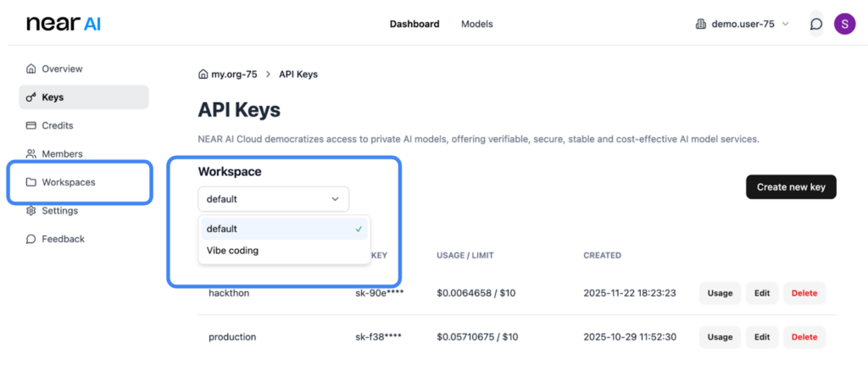Screen dimensions: 868x365
Task: Click the Credits card icon in sidebar
Action: click(x=31, y=125)
